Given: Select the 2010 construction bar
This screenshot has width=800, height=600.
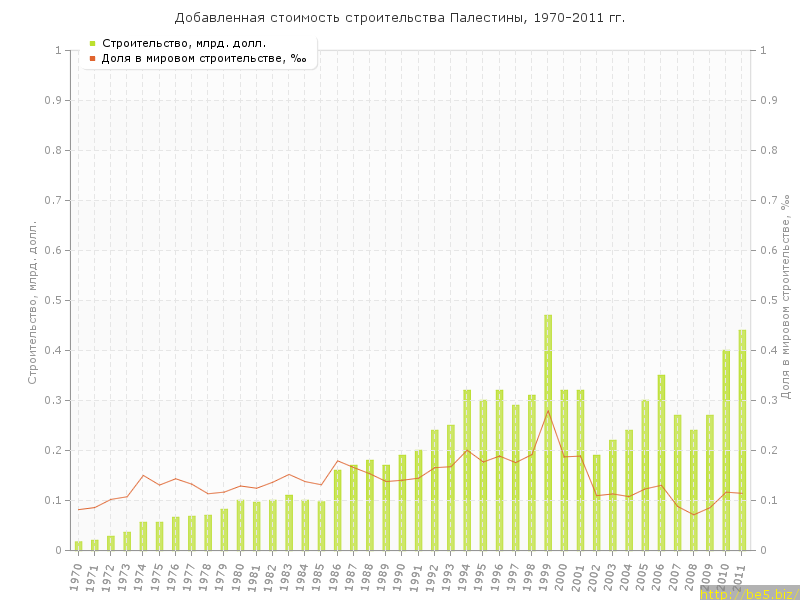Looking at the screenshot, I should pos(726,450).
